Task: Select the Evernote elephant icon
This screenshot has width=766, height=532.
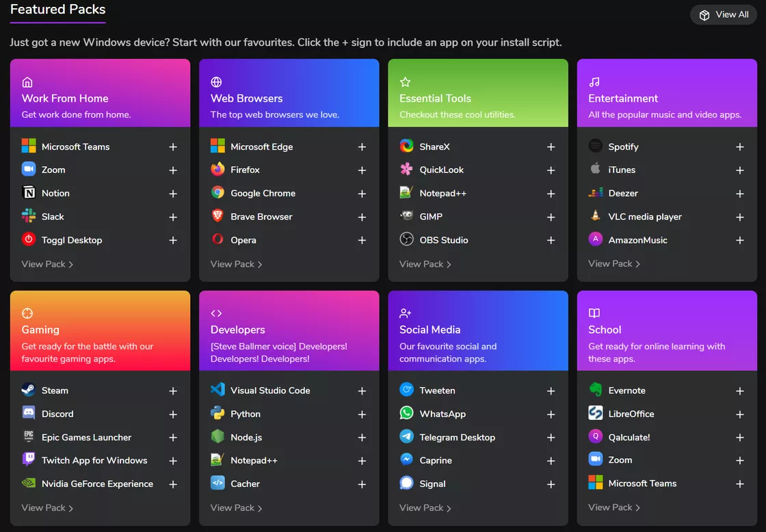Action: pos(595,390)
